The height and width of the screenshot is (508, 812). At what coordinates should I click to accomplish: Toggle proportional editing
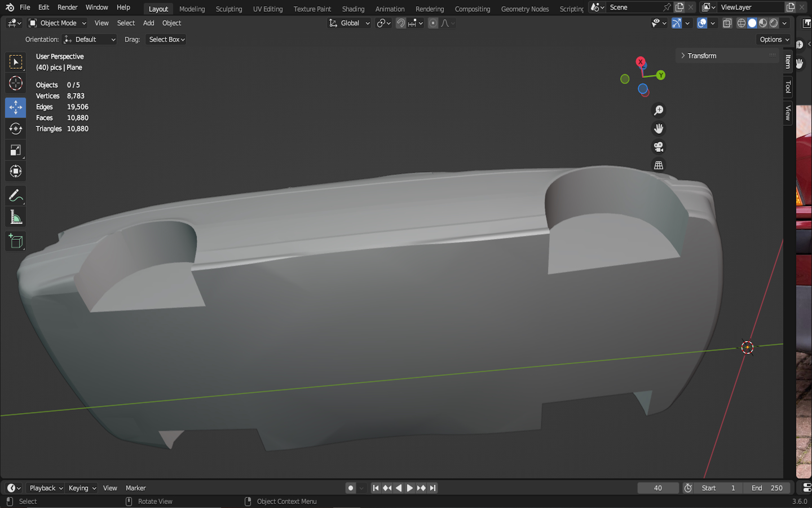coord(433,23)
